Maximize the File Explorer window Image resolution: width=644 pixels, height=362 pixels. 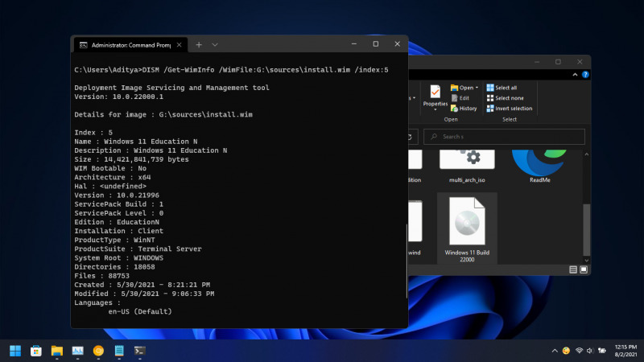tap(558, 62)
